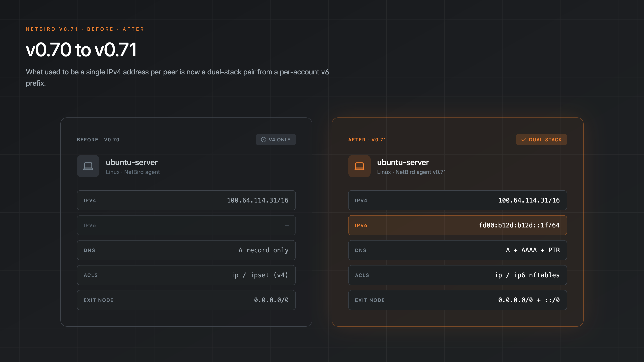Click the laptop icon in Before card
The height and width of the screenshot is (362, 644).
pos(88,166)
